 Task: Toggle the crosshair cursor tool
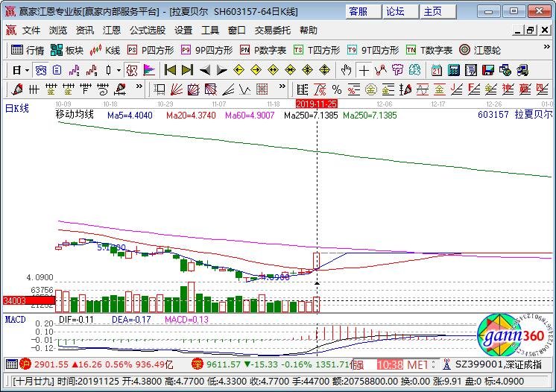click(x=364, y=70)
